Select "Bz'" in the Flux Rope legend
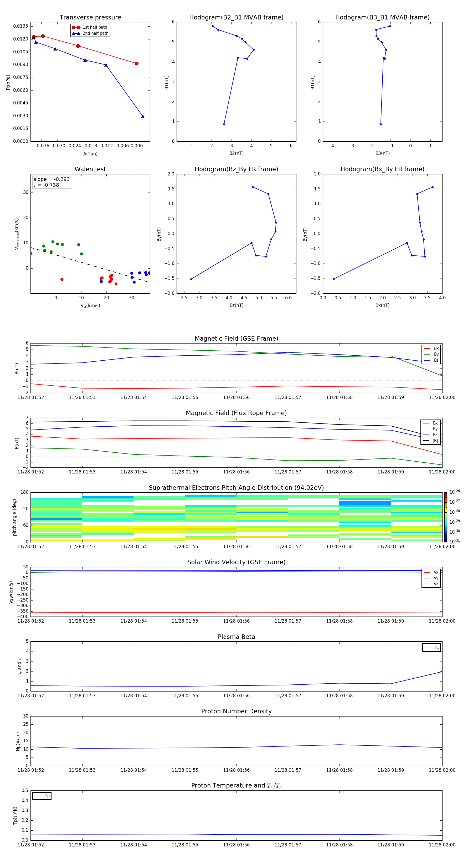 pos(431,435)
